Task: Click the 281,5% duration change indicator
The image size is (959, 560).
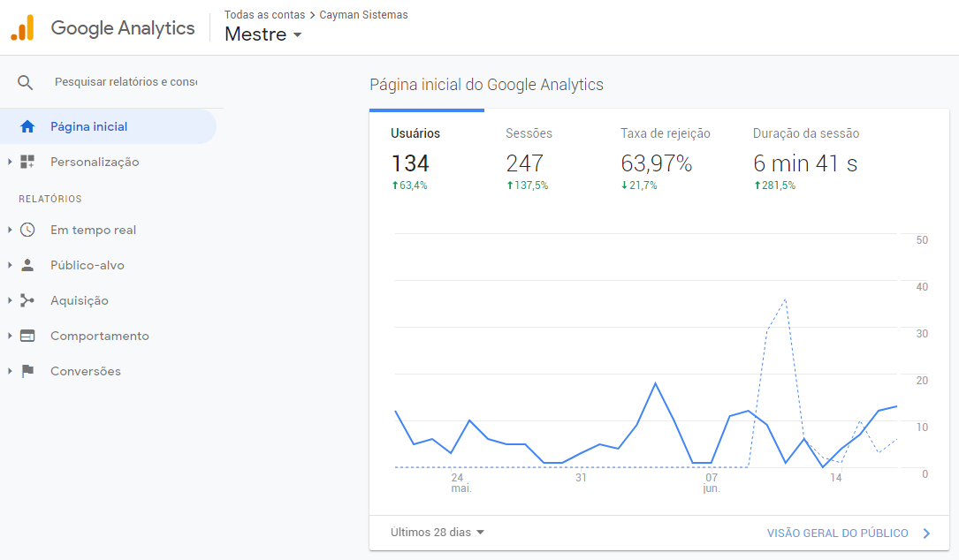Action: pyautogui.click(x=774, y=185)
